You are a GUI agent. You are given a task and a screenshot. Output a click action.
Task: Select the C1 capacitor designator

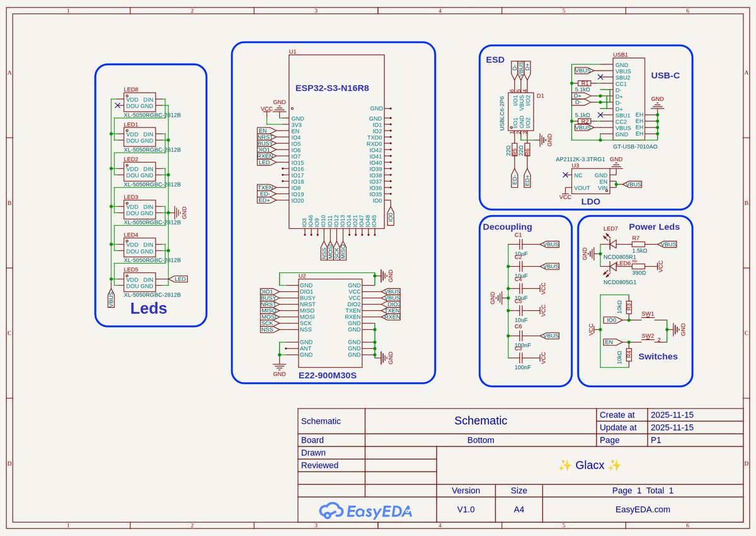518,235
